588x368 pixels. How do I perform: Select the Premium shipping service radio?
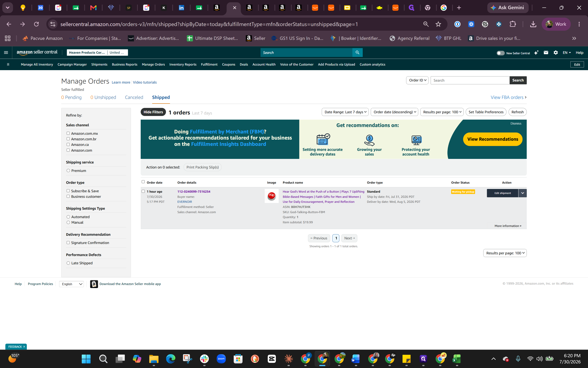pyautogui.click(x=68, y=171)
